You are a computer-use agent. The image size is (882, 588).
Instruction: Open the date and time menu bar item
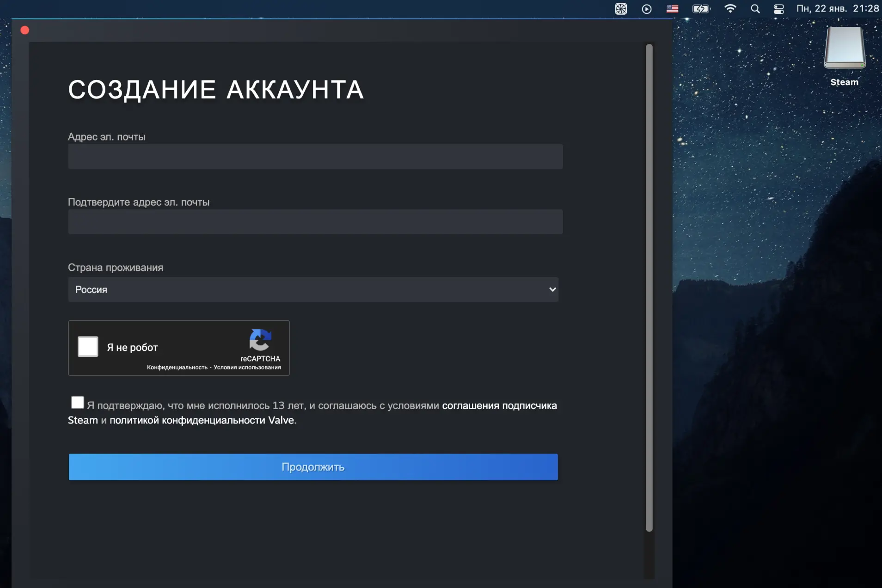point(837,9)
